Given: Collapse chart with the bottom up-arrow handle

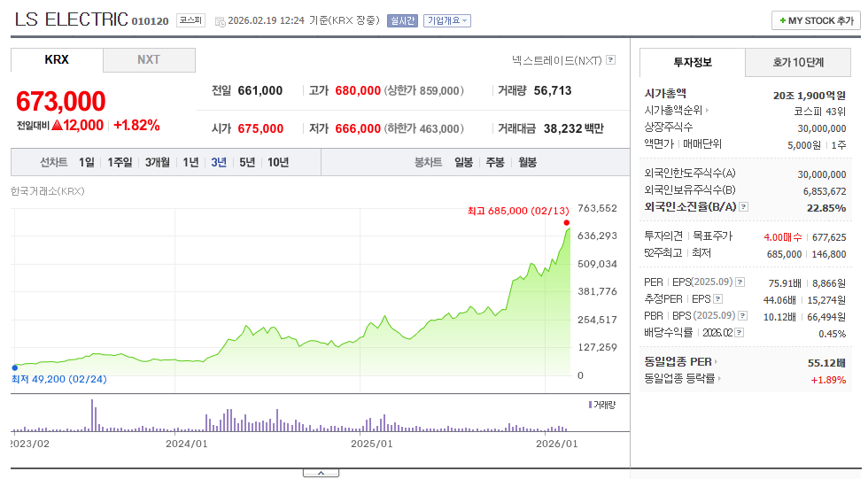Looking at the screenshot, I should pos(321,473).
